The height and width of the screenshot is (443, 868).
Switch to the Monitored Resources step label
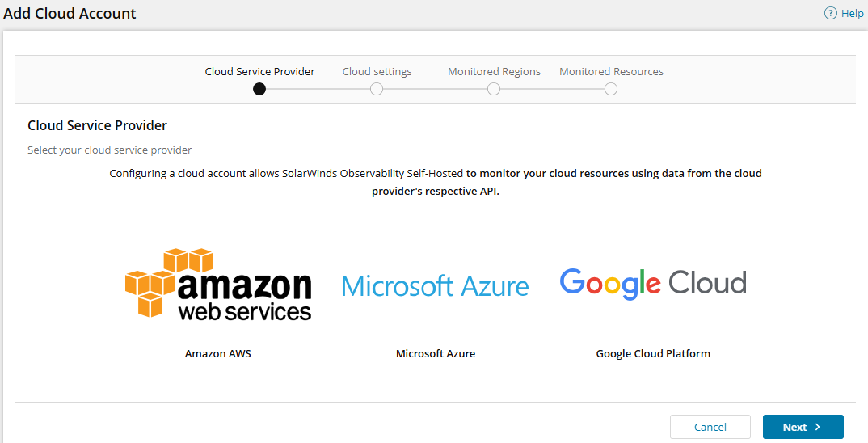[611, 71]
